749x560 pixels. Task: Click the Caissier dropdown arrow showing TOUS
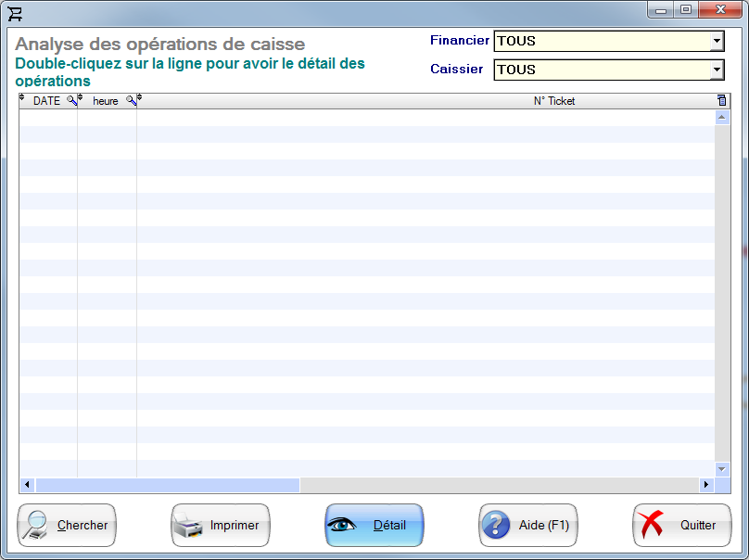(717, 70)
